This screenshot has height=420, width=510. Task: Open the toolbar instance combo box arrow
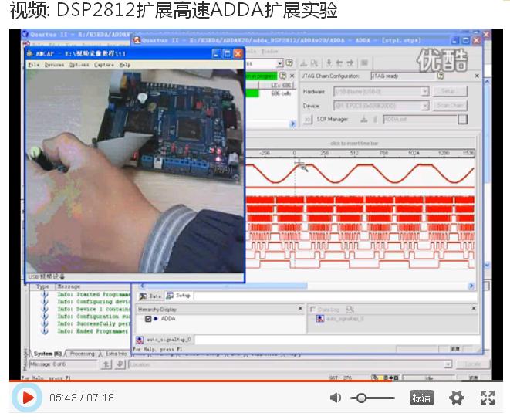click(x=280, y=63)
